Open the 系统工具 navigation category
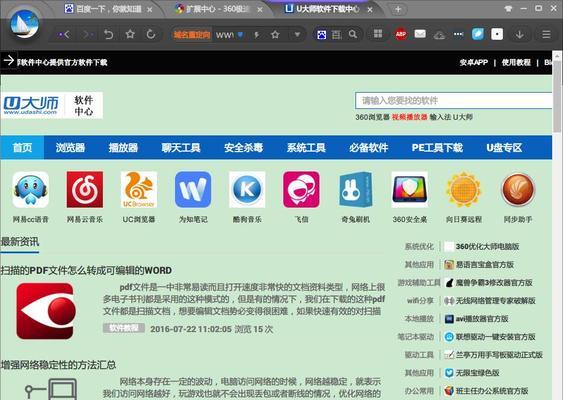Image resolution: width=563 pixels, height=400 pixels. (306, 148)
